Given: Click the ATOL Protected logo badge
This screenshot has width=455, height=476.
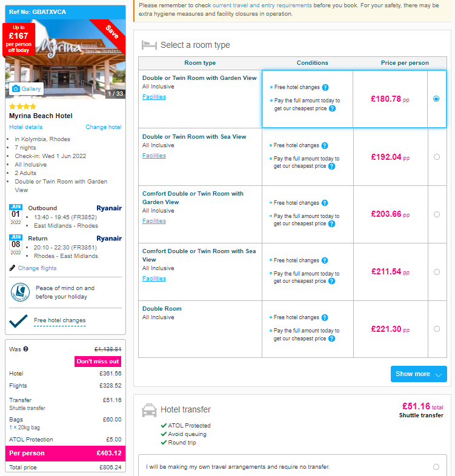Looking at the screenshot, I should coord(21,292).
